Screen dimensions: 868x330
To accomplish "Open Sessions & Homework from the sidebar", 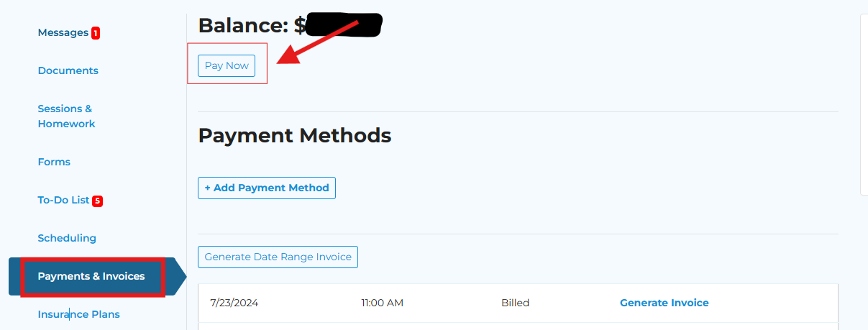I will point(66,116).
